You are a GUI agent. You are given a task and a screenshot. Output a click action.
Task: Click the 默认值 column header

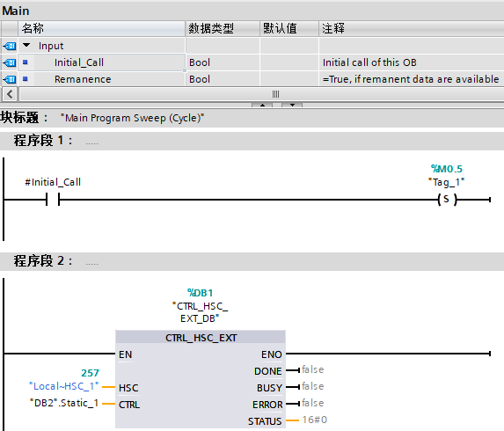coord(289,29)
